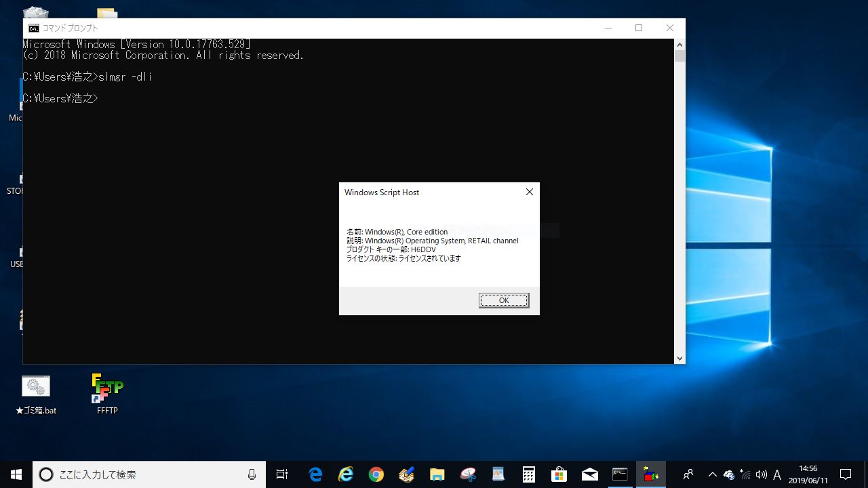Click the RETAIL channel description line
Screen dimensions: 868x488
click(433, 241)
